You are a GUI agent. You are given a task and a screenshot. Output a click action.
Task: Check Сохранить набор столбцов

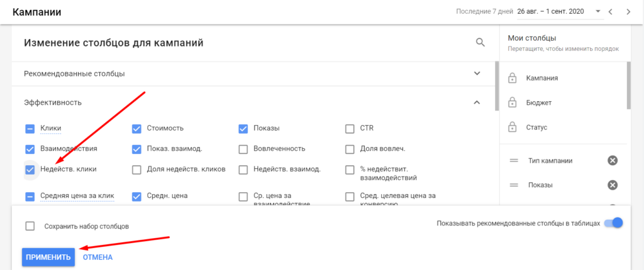click(30, 226)
